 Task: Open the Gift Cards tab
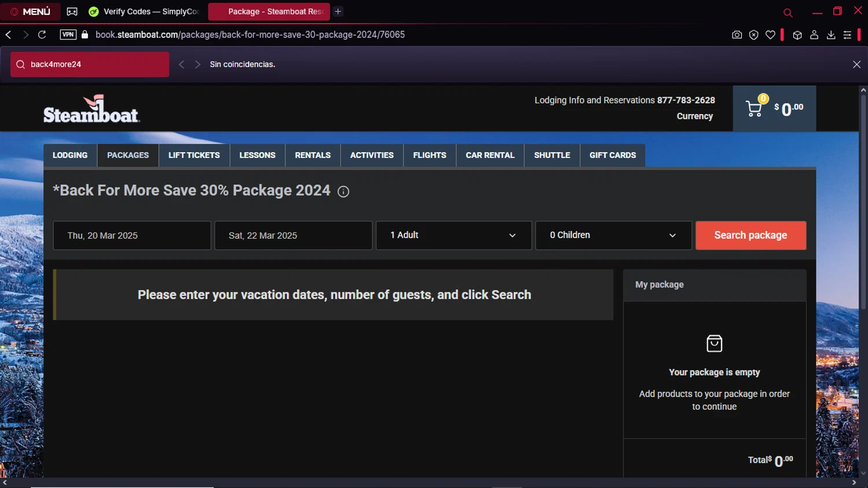click(613, 155)
